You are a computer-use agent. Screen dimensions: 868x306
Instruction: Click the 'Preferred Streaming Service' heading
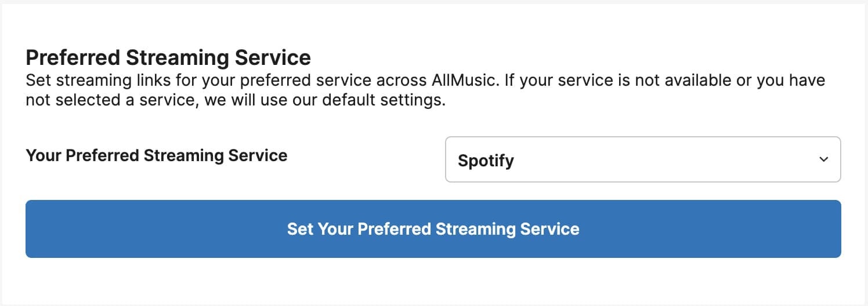168,58
